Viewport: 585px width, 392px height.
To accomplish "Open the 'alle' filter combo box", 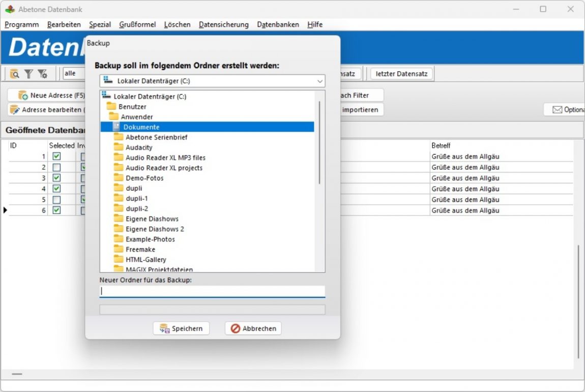I will [74, 74].
